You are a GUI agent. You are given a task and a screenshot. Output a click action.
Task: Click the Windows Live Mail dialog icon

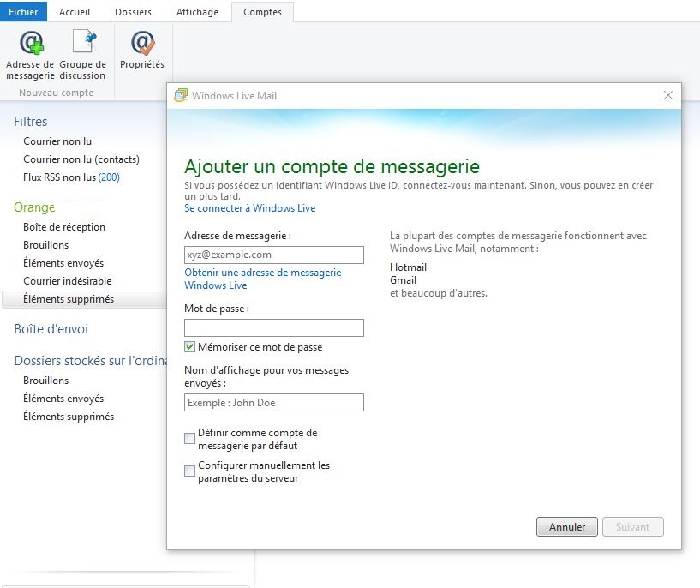click(181, 95)
